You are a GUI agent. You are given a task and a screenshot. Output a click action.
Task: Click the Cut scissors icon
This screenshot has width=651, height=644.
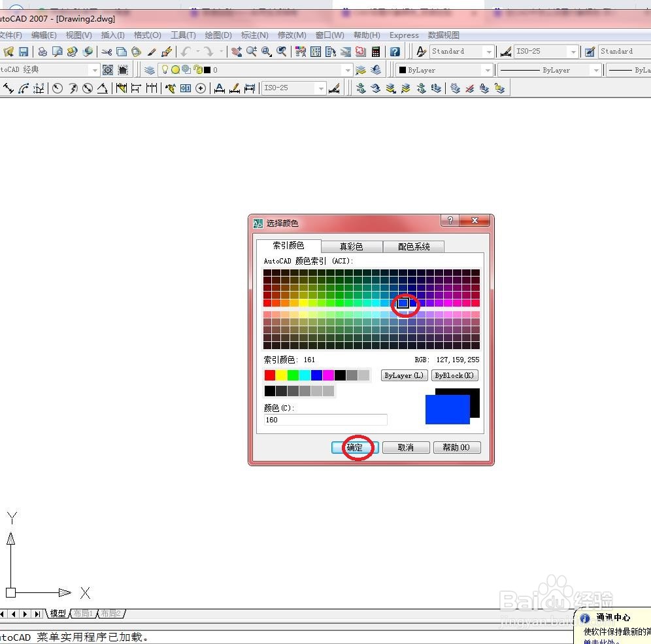(107, 52)
